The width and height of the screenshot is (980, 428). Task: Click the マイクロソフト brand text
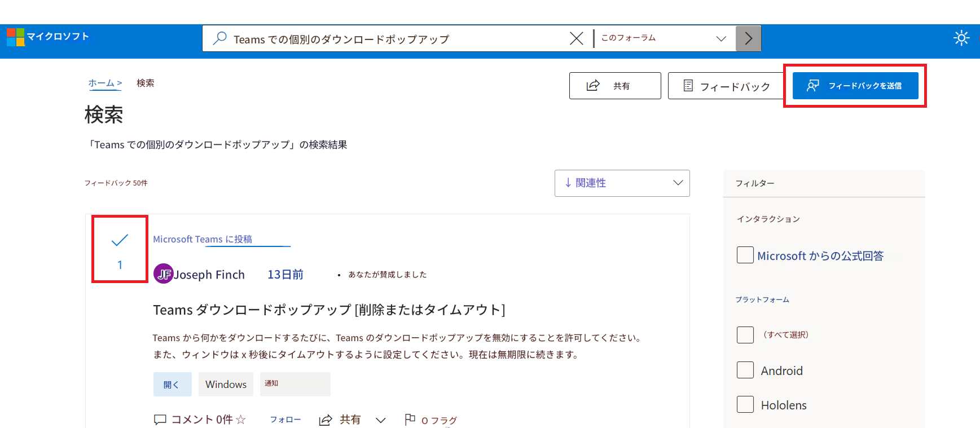(x=58, y=37)
